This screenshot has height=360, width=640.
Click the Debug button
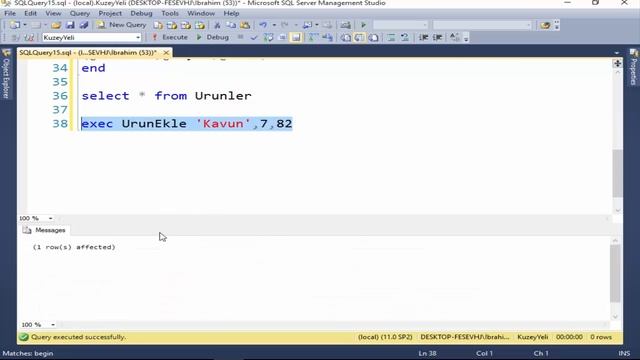pos(213,38)
